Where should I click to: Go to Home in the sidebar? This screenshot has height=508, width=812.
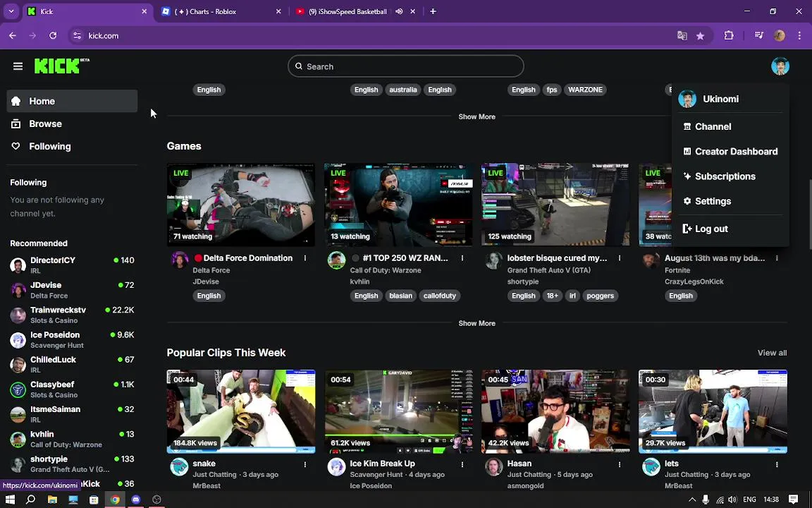click(x=72, y=101)
